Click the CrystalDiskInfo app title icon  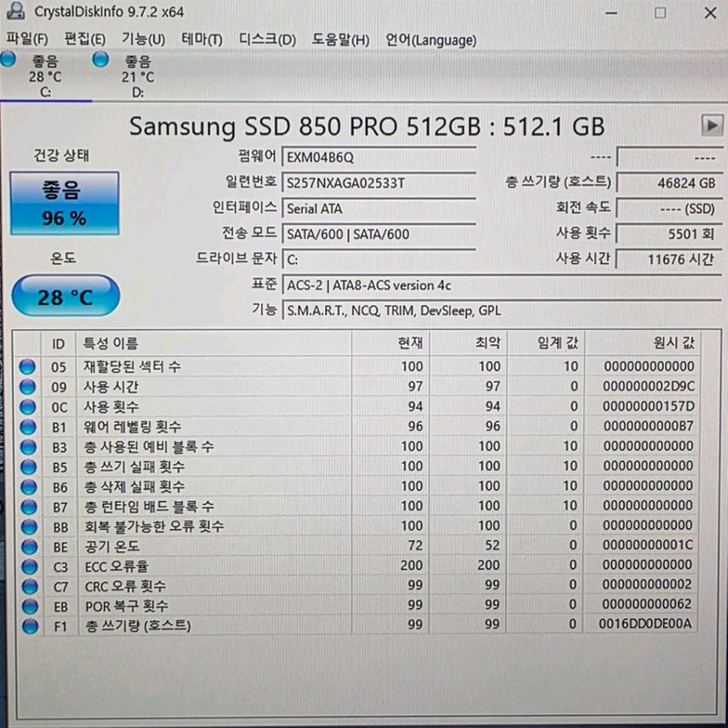click(x=15, y=11)
